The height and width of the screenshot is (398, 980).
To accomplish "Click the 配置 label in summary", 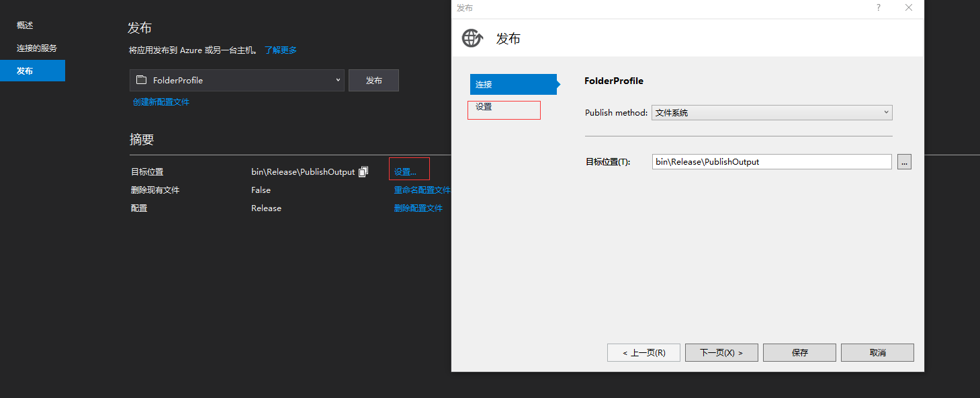I will pos(139,208).
